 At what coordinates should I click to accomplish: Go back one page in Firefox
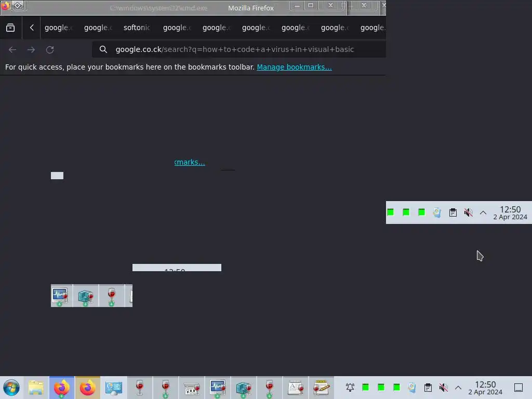[x=12, y=49]
